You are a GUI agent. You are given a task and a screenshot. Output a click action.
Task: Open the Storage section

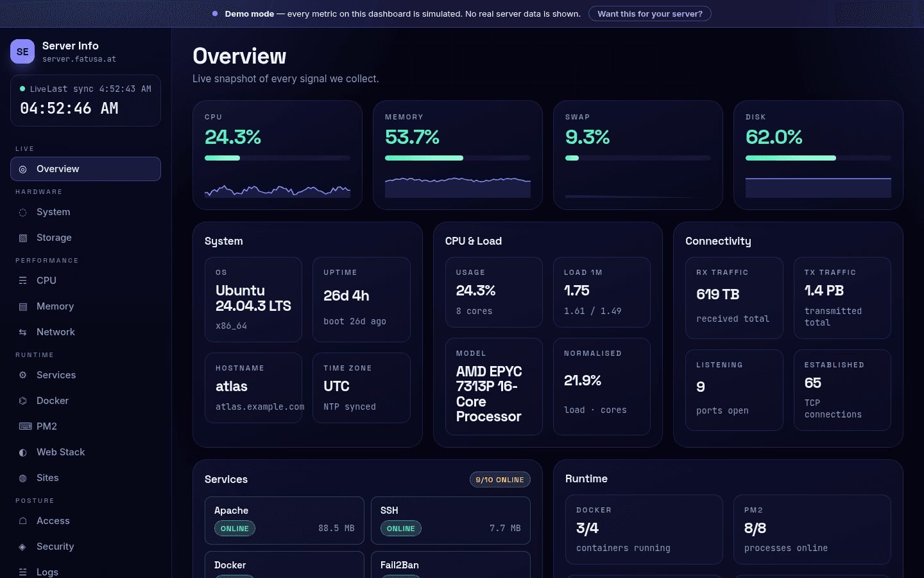85,238
